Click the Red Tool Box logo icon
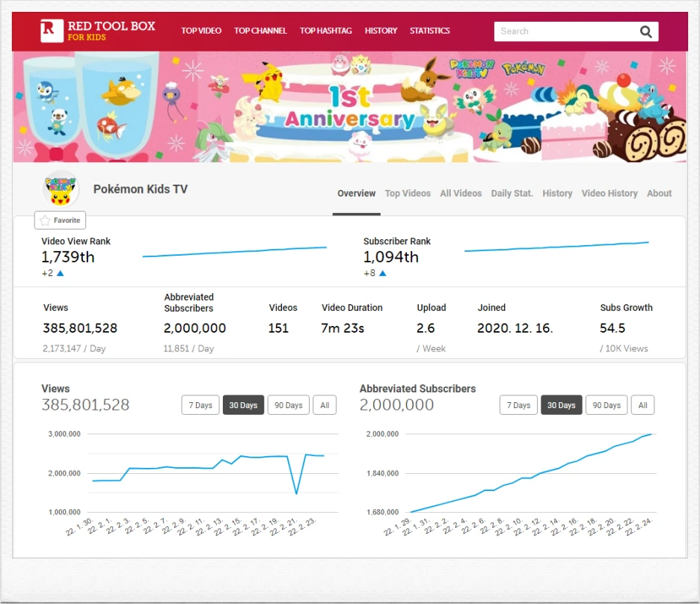This screenshot has height=604, width=700. coord(52,31)
